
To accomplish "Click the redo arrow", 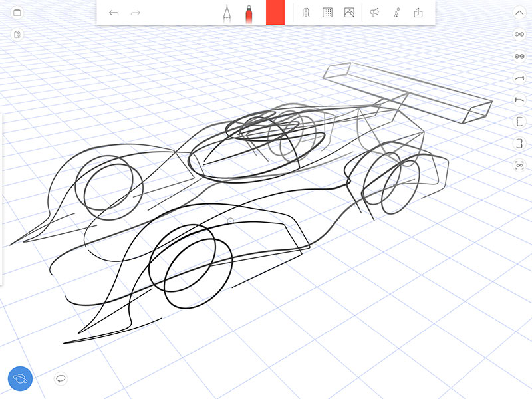I will pos(135,13).
